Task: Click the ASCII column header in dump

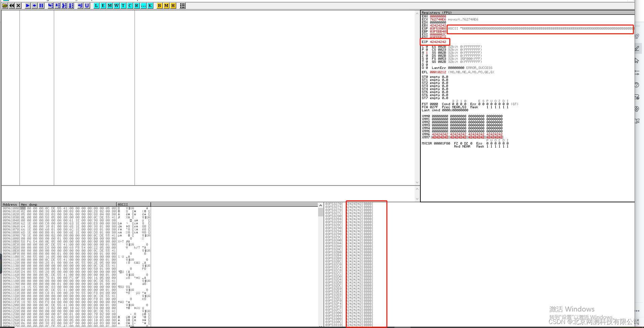Action: tap(134, 204)
